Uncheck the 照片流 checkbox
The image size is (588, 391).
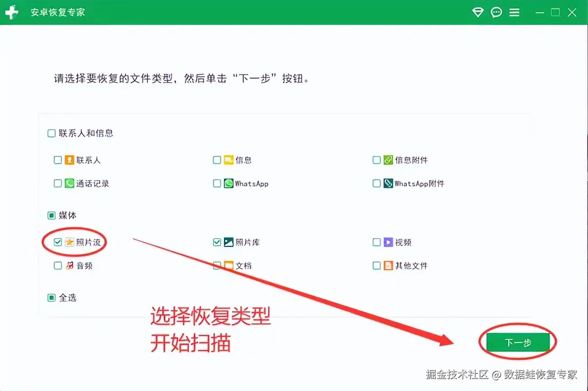pyautogui.click(x=58, y=242)
